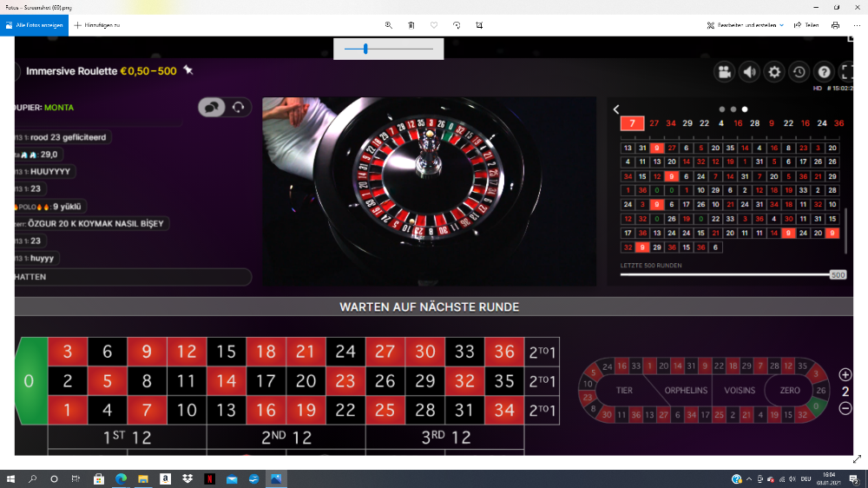Enter fullscreen mode in the game
The image size is (868, 488).
[x=848, y=72]
